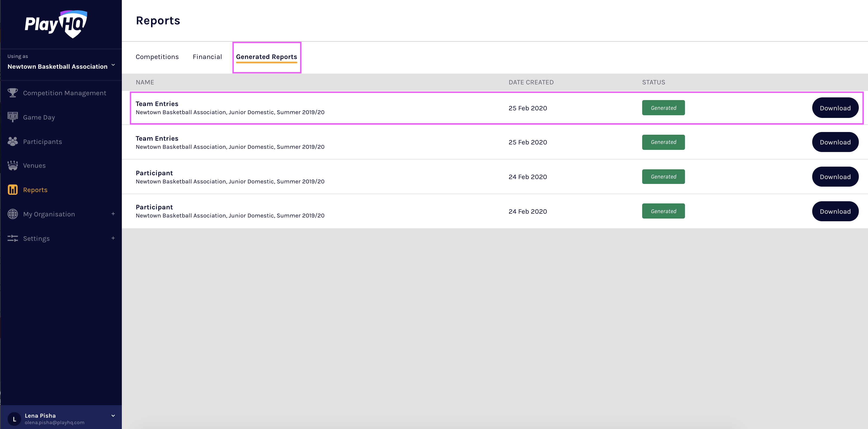The image size is (868, 429).
Task: Expand My Organisation plus sign
Action: (x=113, y=214)
